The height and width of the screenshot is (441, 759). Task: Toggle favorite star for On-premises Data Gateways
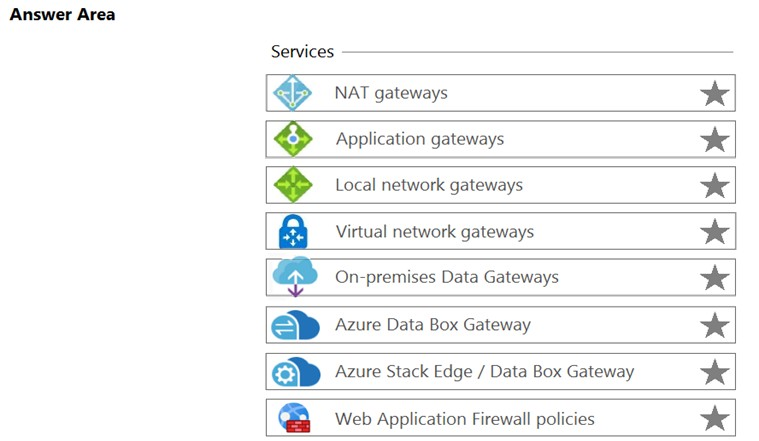click(714, 278)
